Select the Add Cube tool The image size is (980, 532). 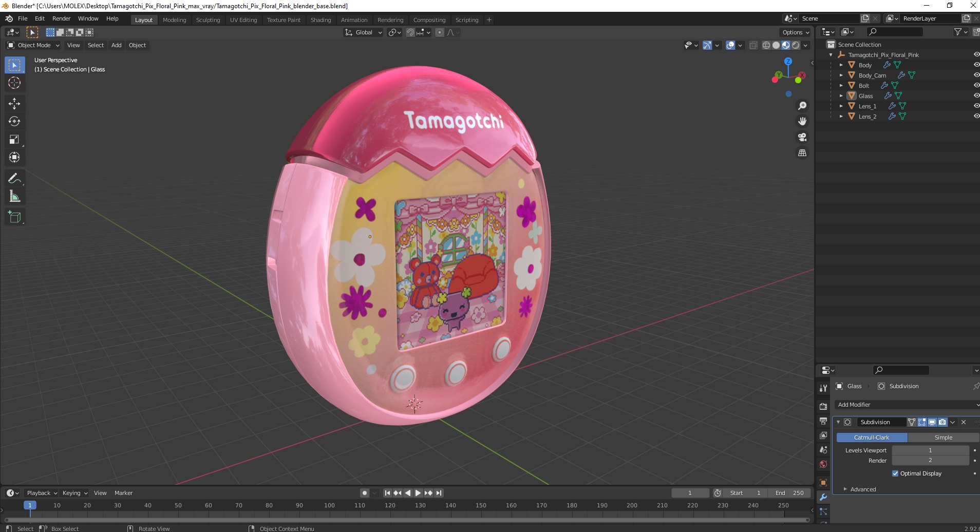tap(14, 217)
